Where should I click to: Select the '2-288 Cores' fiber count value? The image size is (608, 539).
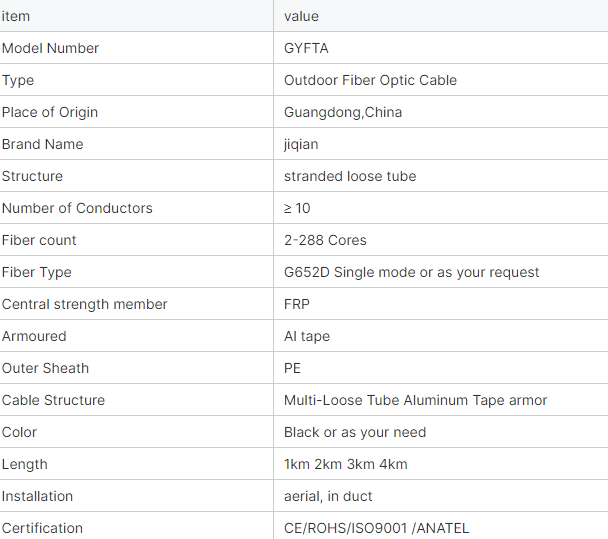[x=325, y=240]
